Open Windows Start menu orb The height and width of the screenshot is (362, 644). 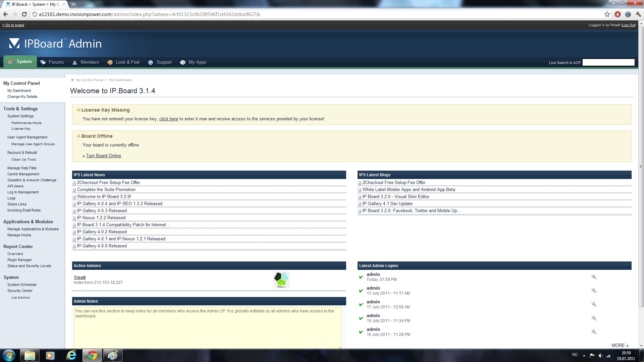9,355
